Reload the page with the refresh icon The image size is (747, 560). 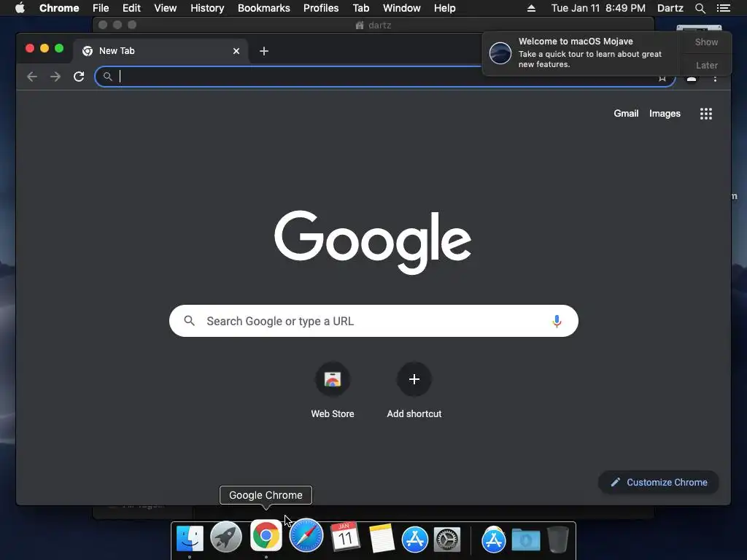click(x=79, y=77)
